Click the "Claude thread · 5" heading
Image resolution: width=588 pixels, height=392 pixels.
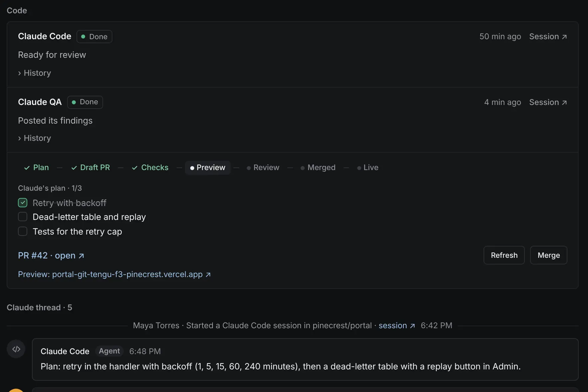tap(39, 308)
